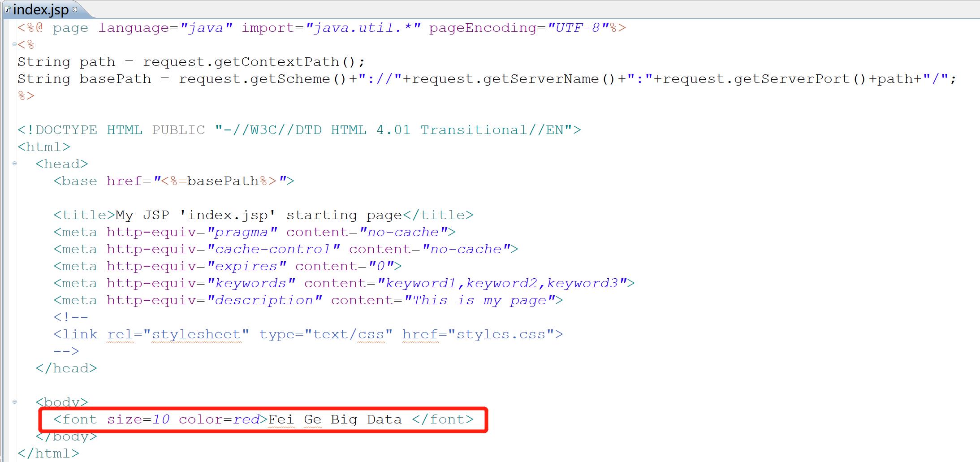Screen dimensions: 980x462
Task: Click the "cache-control" meta value
Action: tap(273, 249)
